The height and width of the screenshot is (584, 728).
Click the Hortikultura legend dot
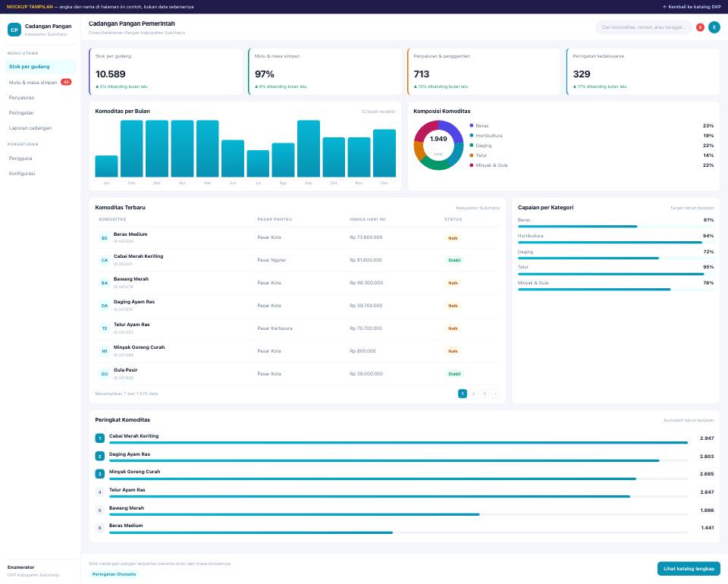pyautogui.click(x=471, y=136)
